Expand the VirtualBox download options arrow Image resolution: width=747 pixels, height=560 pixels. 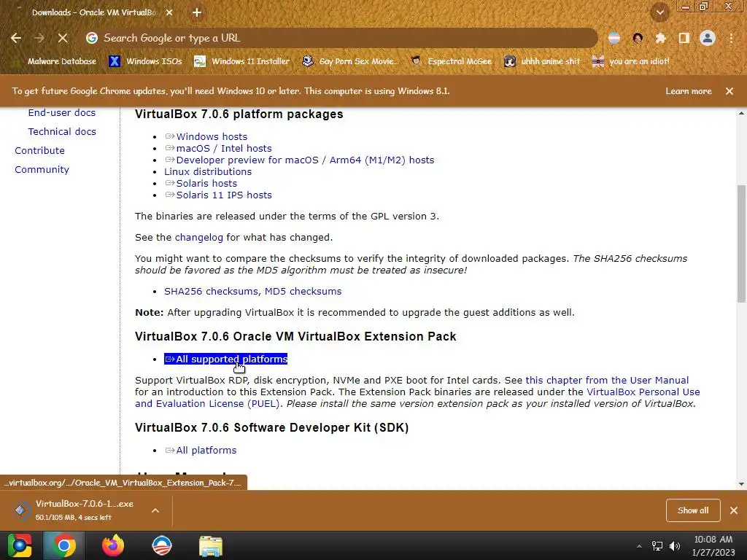click(x=155, y=510)
